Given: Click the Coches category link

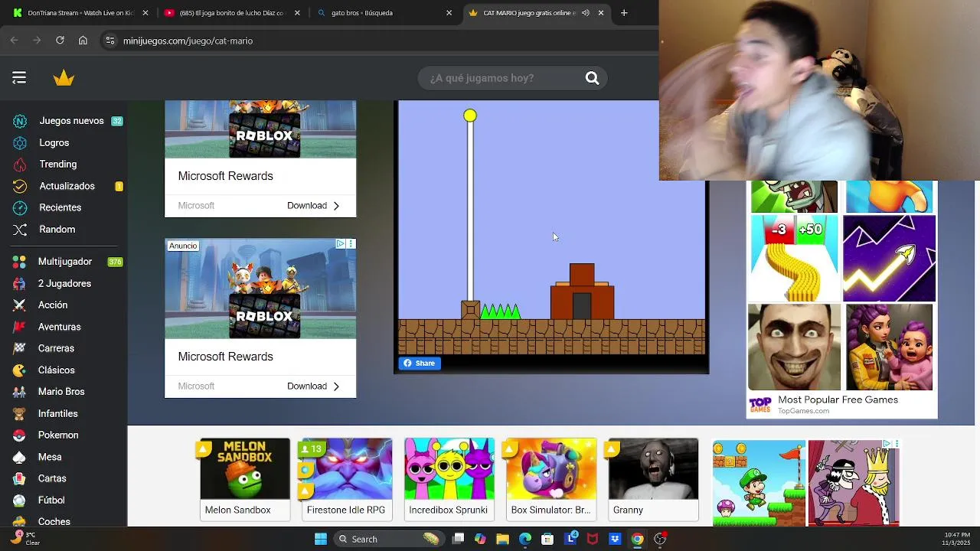Looking at the screenshot, I should point(54,522).
